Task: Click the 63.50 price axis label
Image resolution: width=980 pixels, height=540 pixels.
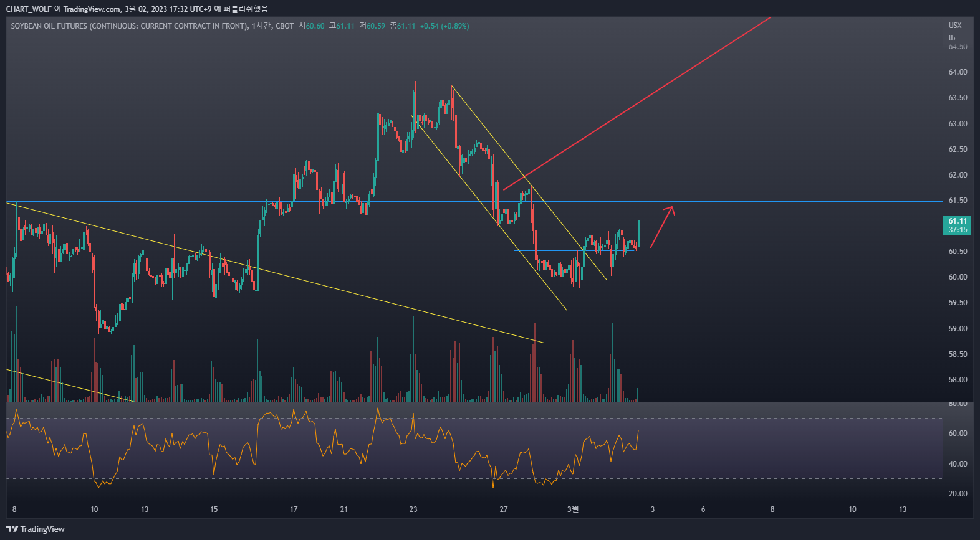Action: click(958, 98)
